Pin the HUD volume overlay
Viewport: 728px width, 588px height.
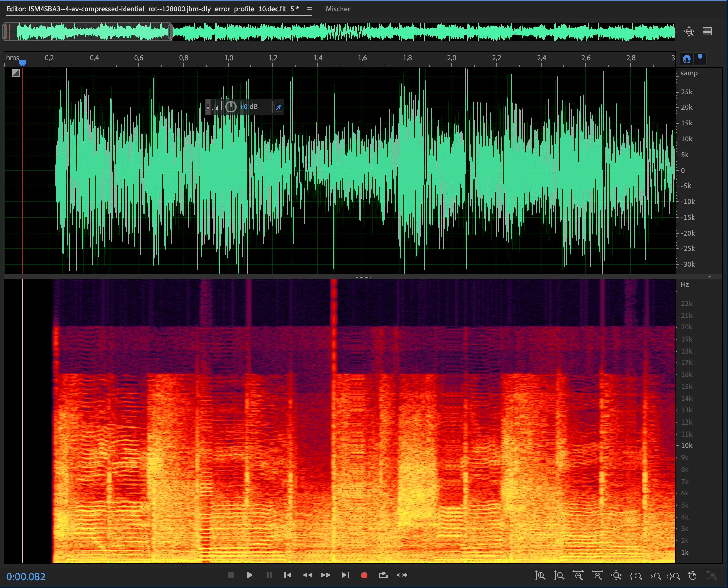tap(279, 107)
